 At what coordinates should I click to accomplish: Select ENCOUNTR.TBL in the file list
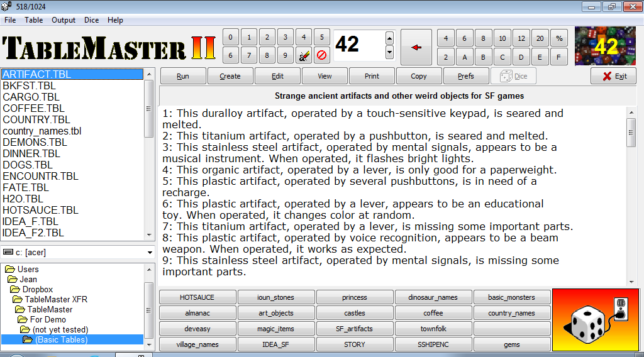click(x=72, y=176)
